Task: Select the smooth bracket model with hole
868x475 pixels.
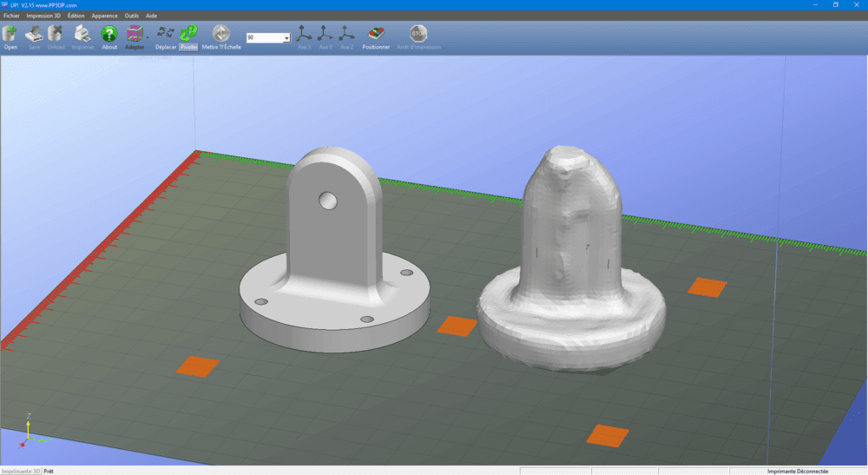Action: (334, 249)
